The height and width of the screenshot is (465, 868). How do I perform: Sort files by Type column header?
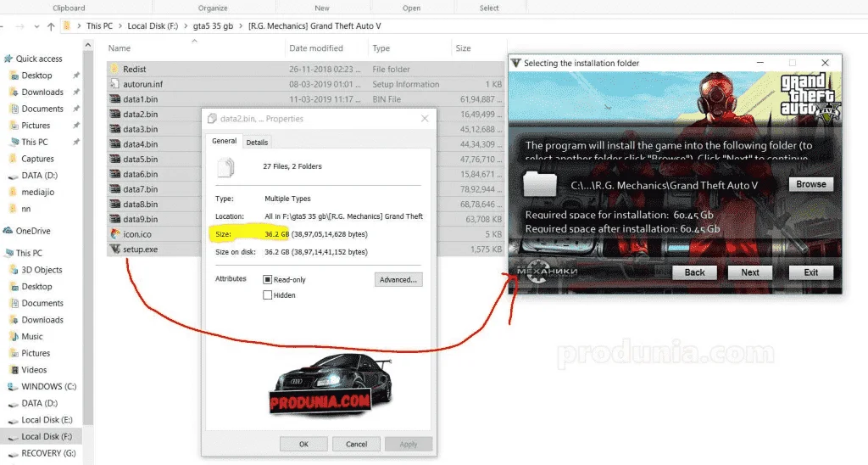[x=381, y=48]
